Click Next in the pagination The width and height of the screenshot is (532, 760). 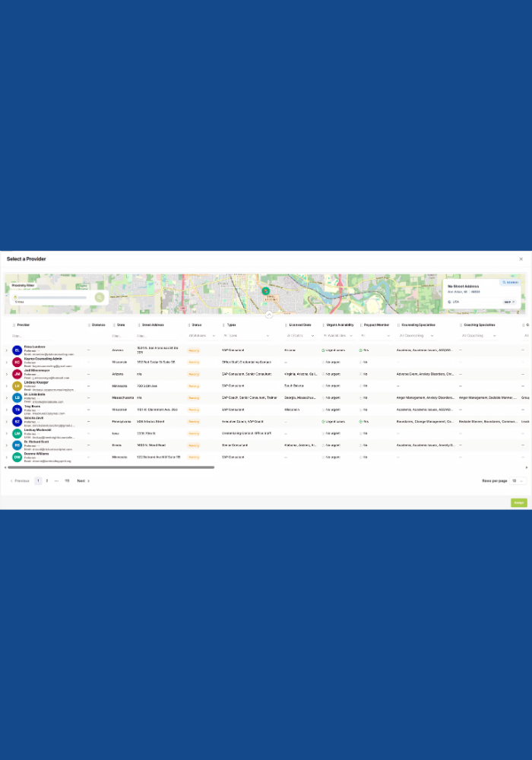click(84, 481)
